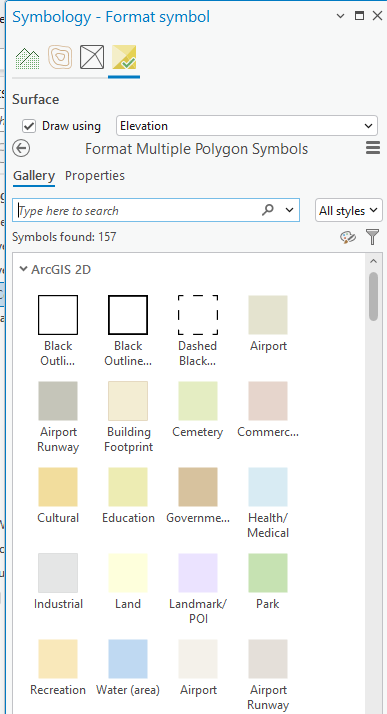Switch to the Gallery tab
387x714 pixels.
point(34,176)
